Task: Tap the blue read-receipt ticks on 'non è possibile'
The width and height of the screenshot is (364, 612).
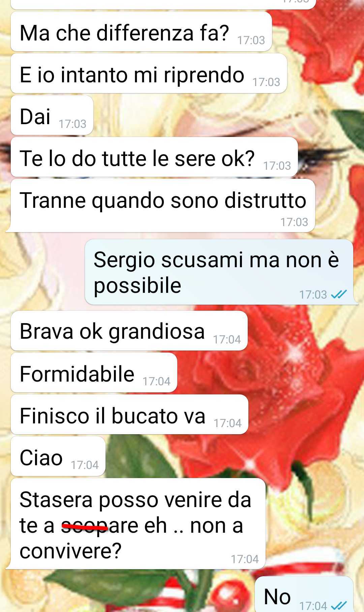Action: tap(339, 295)
